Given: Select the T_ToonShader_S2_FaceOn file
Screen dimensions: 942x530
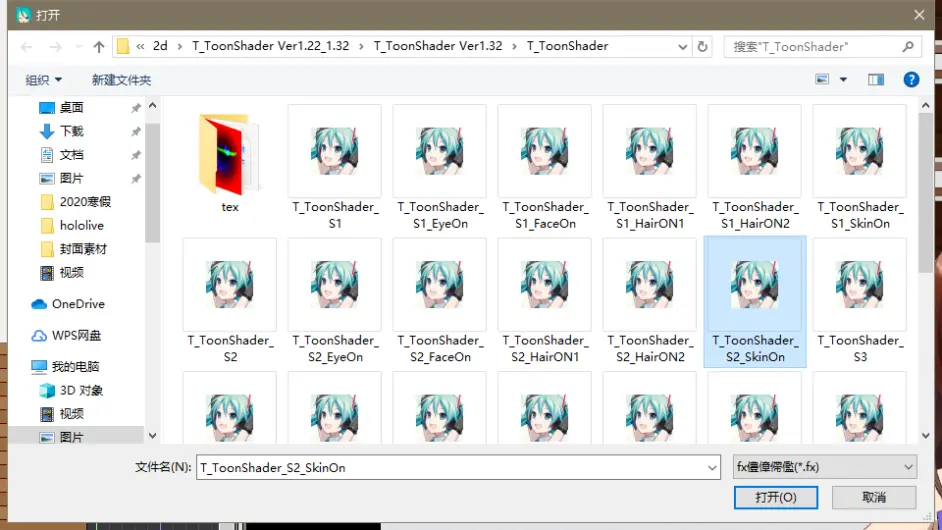Looking at the screenshot, I should 440,302.
